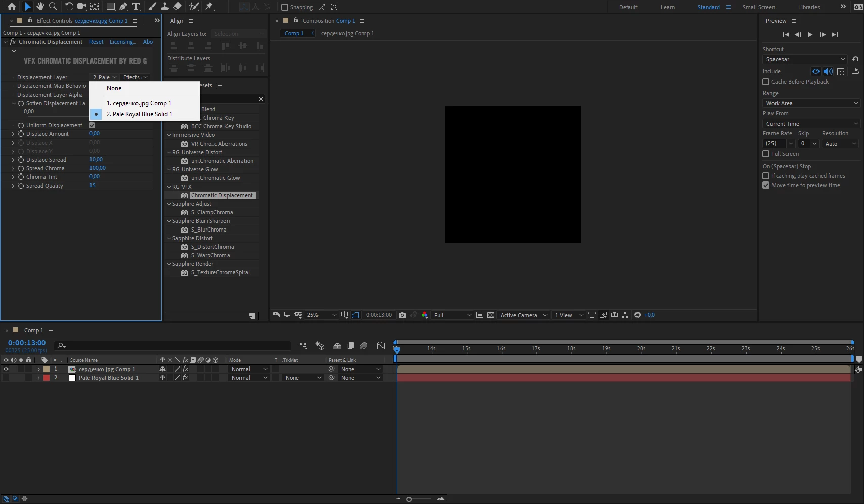This screenshot has width=864, height=504.
Task: Open the Spacebar shortcut dropdown
Action: tap(804, 59)
